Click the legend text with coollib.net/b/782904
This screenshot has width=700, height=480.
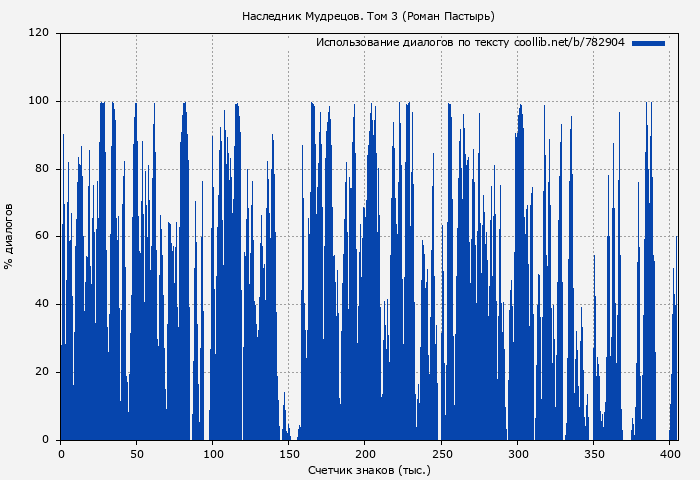[470, 43]
